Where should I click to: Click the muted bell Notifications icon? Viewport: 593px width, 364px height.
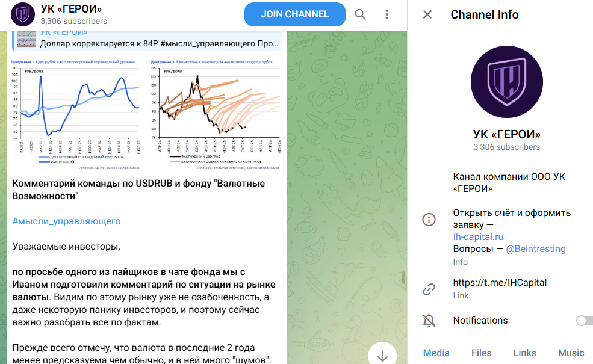pos(429,321)
